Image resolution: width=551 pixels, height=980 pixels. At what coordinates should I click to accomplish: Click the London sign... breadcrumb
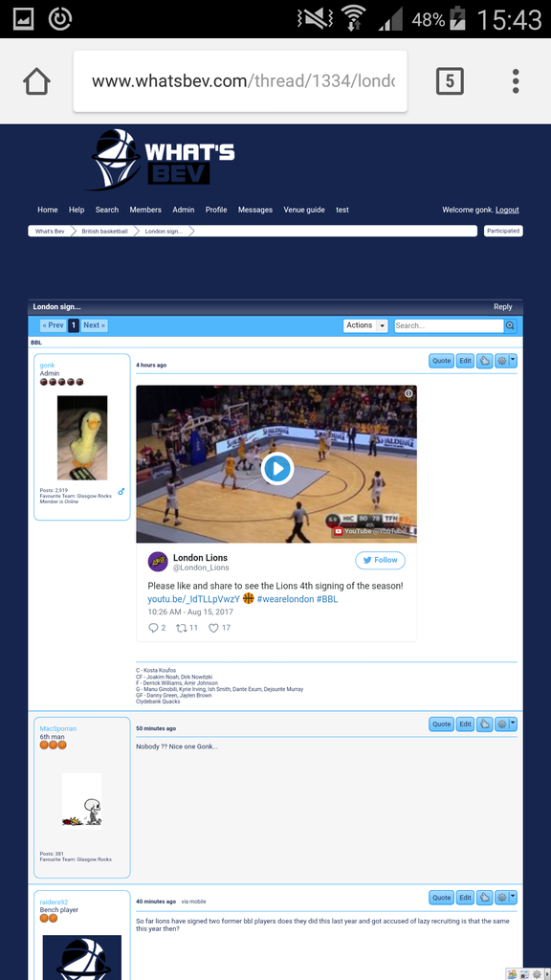tap(164, 232)
